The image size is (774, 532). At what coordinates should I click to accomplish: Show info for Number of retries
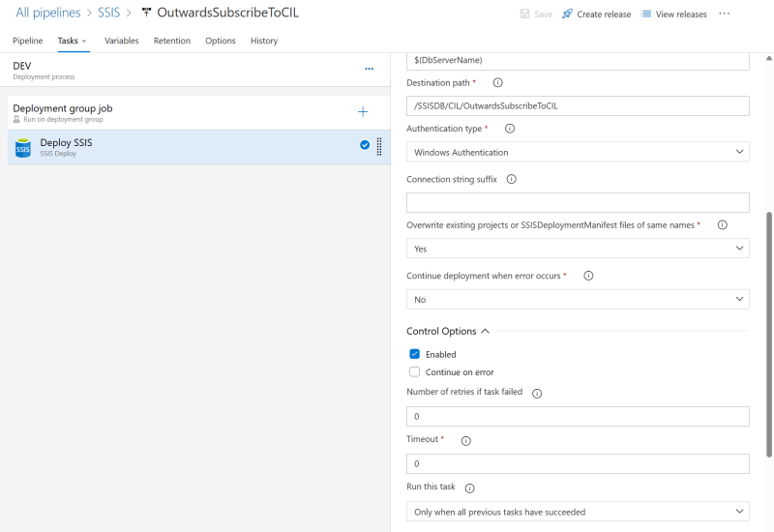[x=537, y=394]
